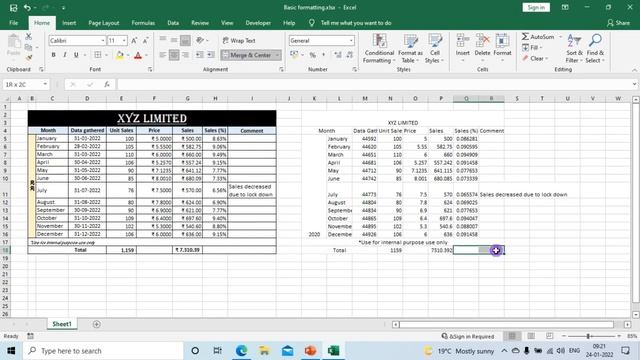Click the Clear button in Editing group
The width and height of the screenshot is (640, 360).
536,58
